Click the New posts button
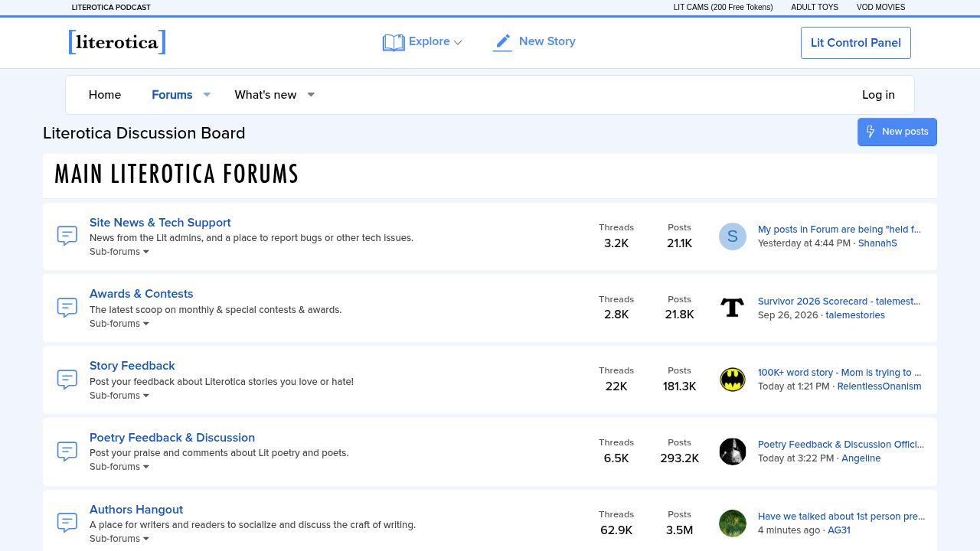This screenshot has width=980, height=551. click(x=897, y=132)
